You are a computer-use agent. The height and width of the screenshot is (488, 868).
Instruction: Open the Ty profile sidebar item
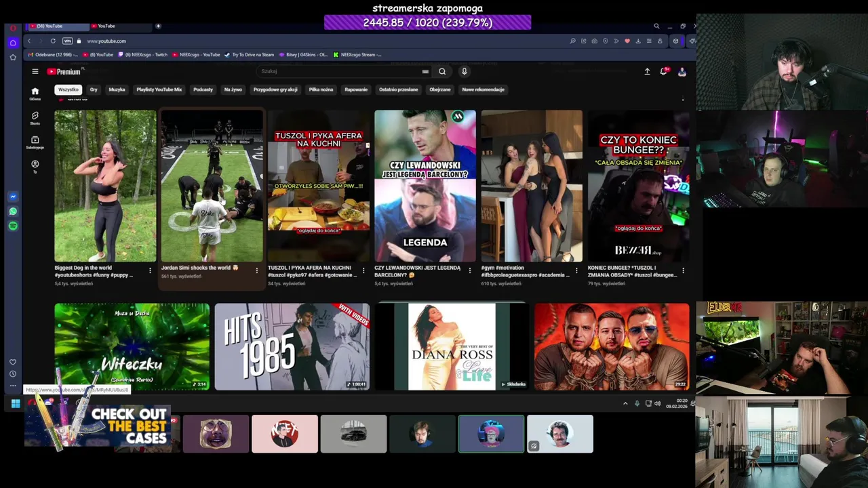tap(35, 166)
